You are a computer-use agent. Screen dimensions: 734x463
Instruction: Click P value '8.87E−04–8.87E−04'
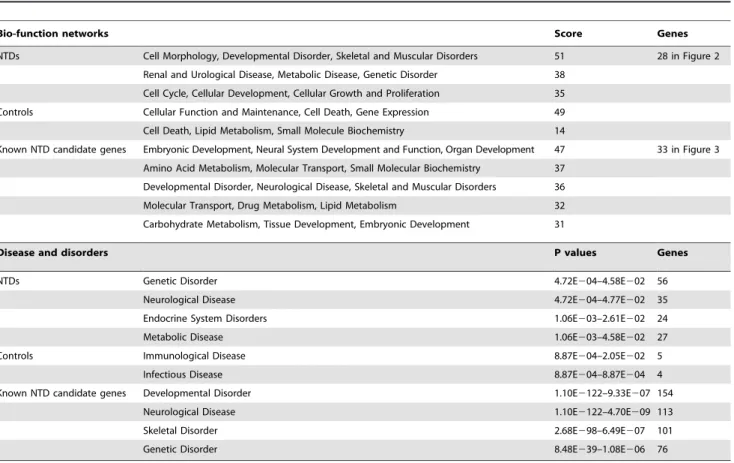point(599,375)
